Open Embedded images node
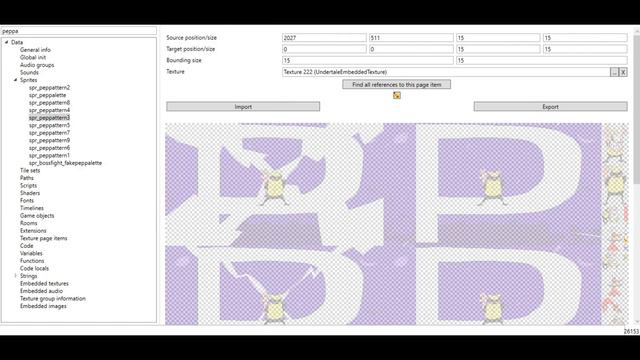Viewport: 640px width, 360px height. pos(43,306)
